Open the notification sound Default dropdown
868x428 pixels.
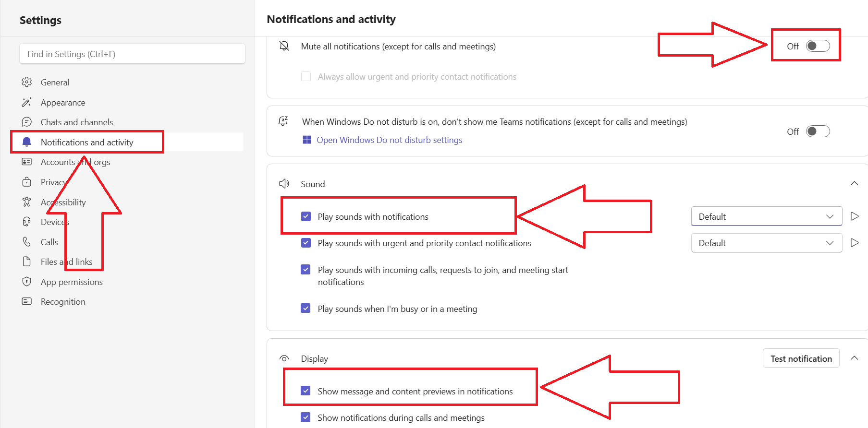click(x=767, y=216)
